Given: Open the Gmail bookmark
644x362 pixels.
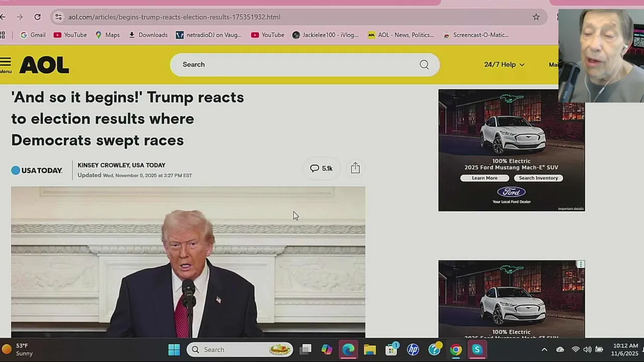Looking at the screenshot, I should [x=33, y=35].
